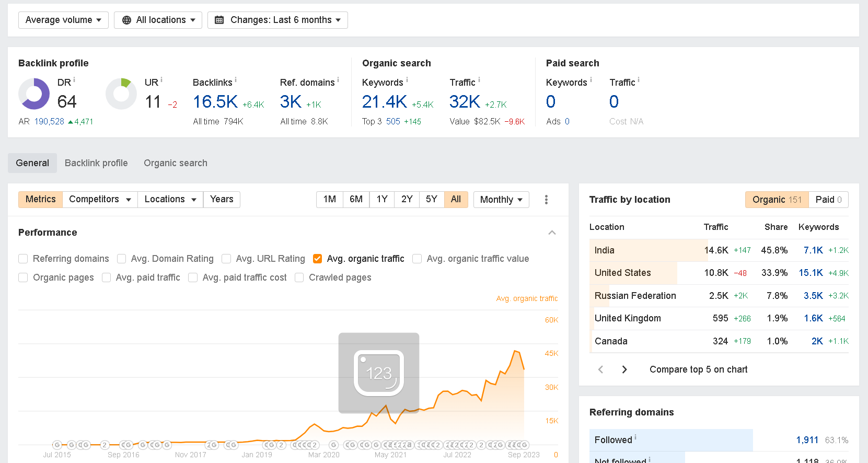Click the info icon next to DR
This screenshot has width=868, height=463.
point(74,80)
